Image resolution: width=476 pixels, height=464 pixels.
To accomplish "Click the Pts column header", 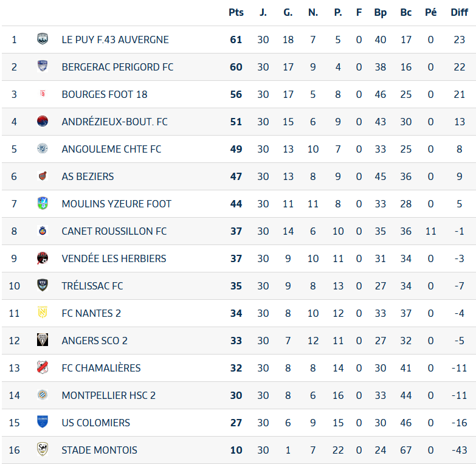I will pos(236,12).
